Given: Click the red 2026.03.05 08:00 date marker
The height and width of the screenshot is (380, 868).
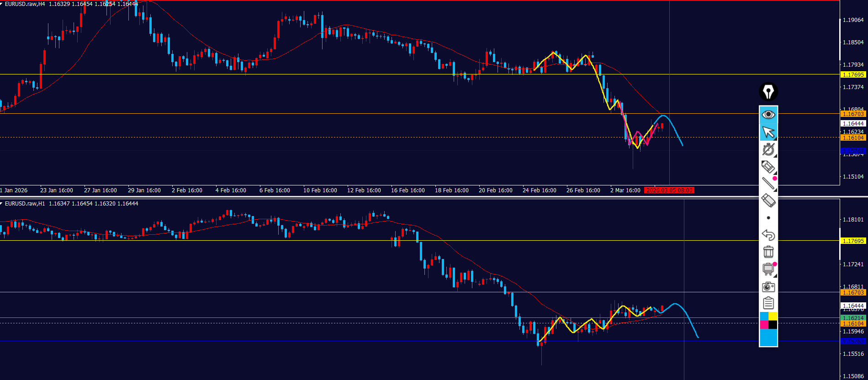Looking at the screenshot, I should [x=669, y=190].
